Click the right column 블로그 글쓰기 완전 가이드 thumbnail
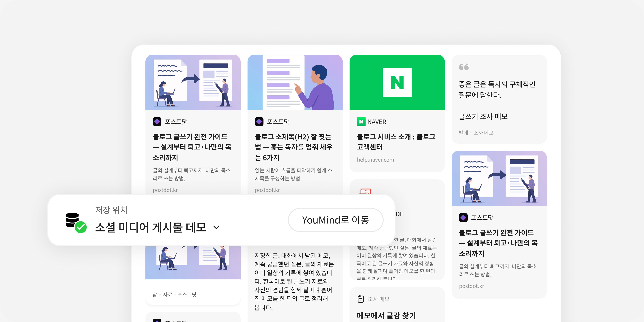644x322 pixels. [499, 178]
